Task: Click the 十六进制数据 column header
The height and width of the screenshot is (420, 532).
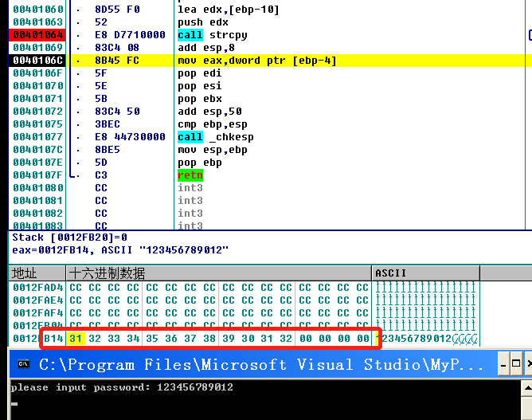Action: click(x=106, y=273)
